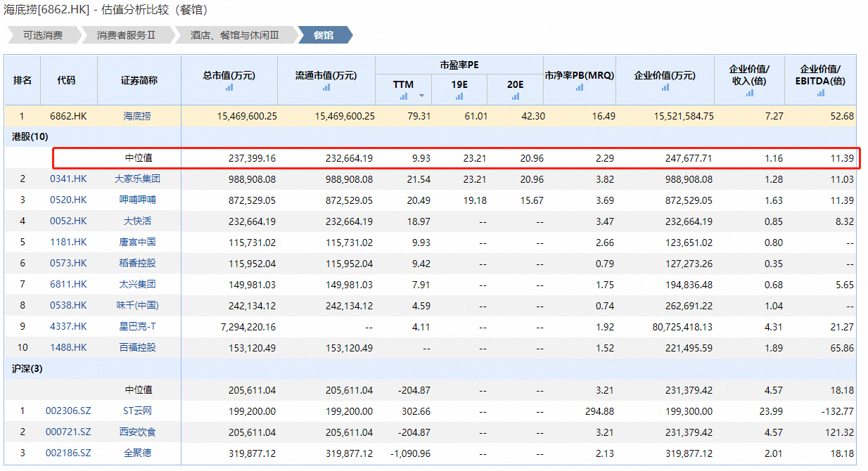Screen dimensions: 868x471
Task: Open 百福控股 security link
Action: (x=137, y=347)
